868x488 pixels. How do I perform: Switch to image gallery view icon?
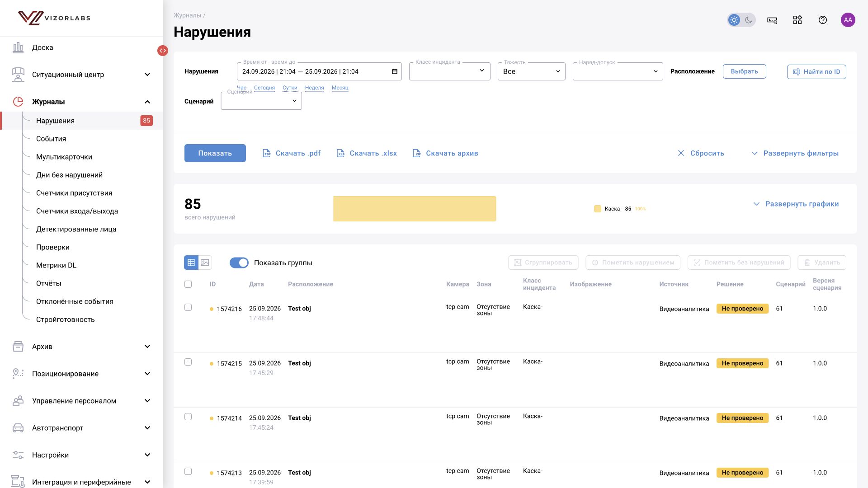pos(205,263)
